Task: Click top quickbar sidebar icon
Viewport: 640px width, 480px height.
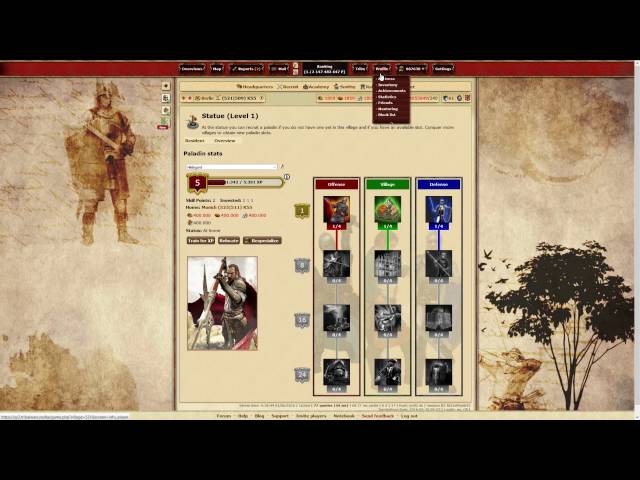Action: pos(166,86)
